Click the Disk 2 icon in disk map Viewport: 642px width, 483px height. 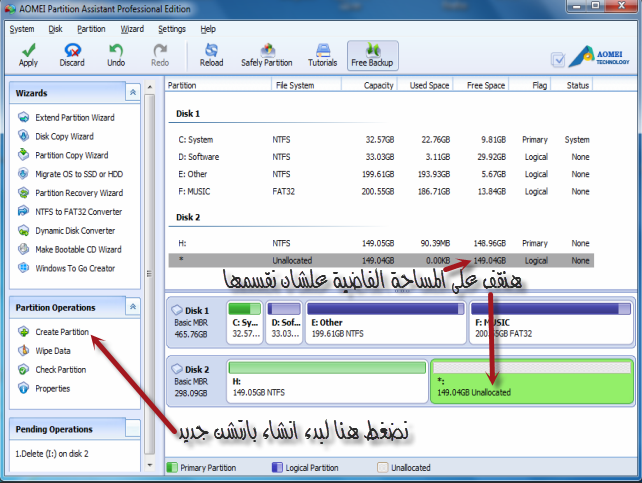click(177, 369)
